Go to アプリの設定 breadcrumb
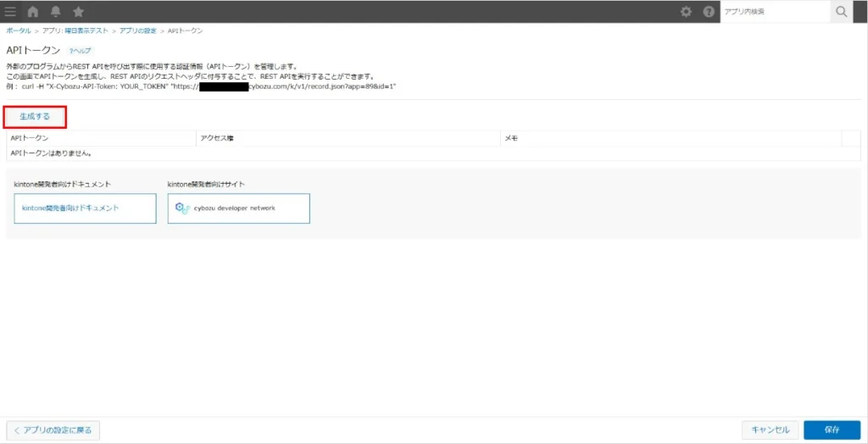The height and width of the screenshot is (444, 868). pyautogui.click(x=137, y=31)
